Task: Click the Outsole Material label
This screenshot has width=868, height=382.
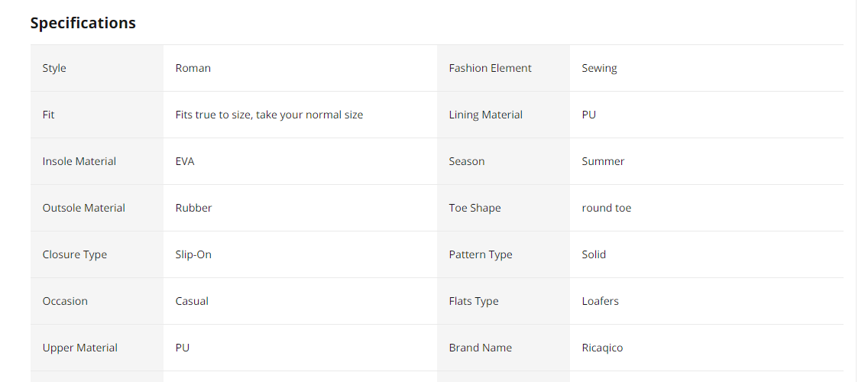Action: 83,208
